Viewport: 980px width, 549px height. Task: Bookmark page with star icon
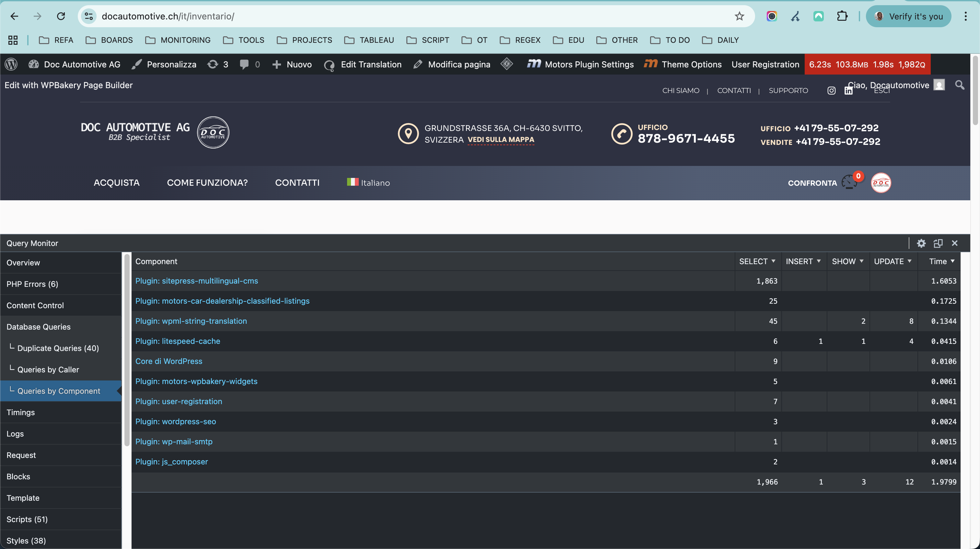(739, 16)
